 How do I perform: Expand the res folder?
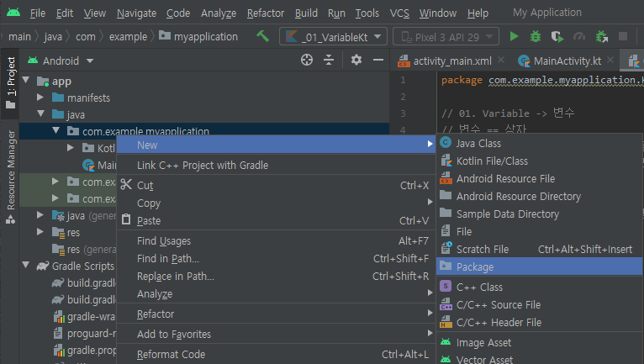pos(40,232)
